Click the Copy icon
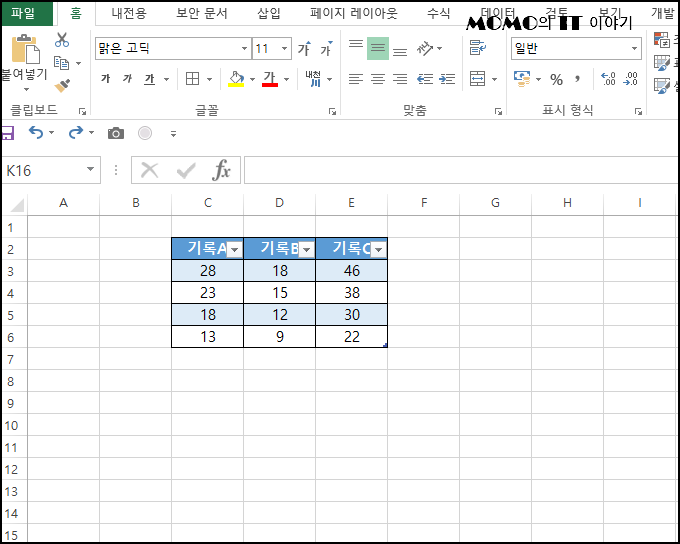The image size is (680, 544). [x=62, y=63]
